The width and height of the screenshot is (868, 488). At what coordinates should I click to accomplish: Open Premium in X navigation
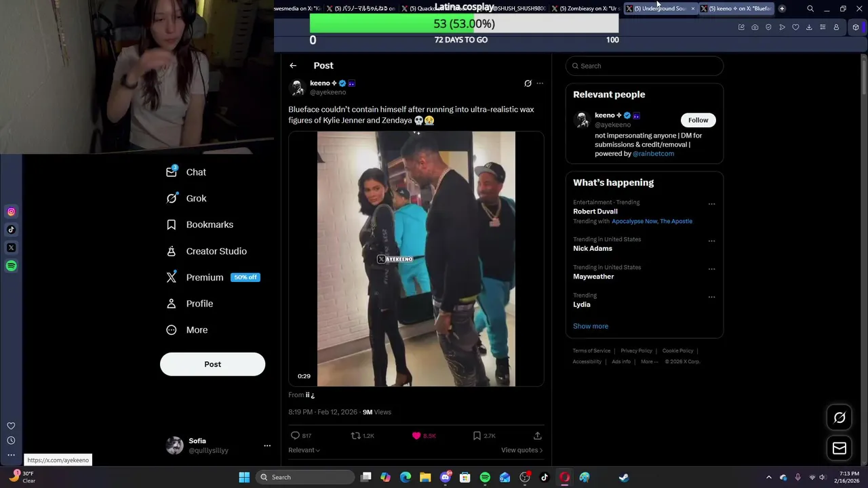point(213,277)
